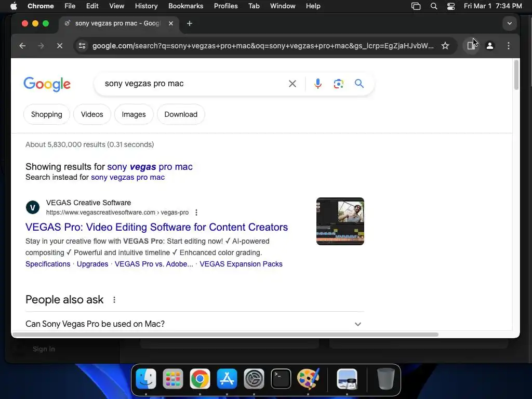Click Sign in in the background window
532x399 pixels.
44,349
